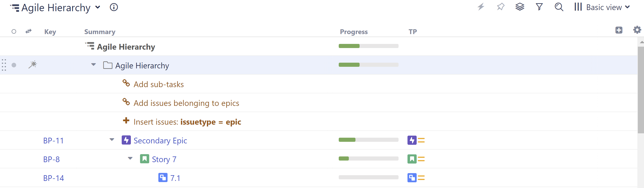644x188 pixels.
Task: Open the filter funnel icon
Action: click(x=539, y=7)
